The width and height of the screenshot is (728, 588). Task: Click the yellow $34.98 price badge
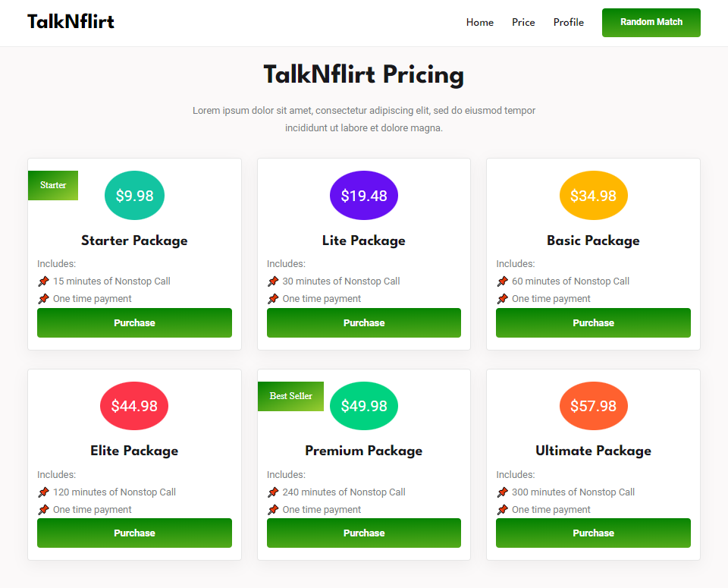click(x=593, y=195)
